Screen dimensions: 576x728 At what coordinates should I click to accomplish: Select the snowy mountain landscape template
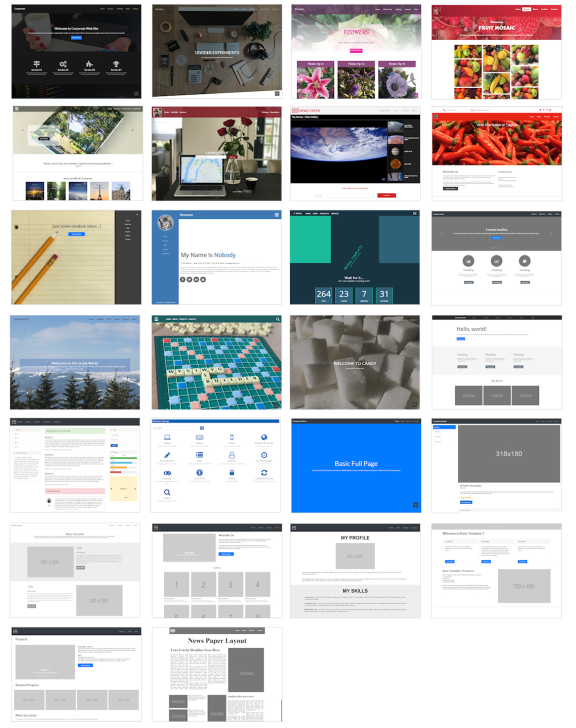75,362
